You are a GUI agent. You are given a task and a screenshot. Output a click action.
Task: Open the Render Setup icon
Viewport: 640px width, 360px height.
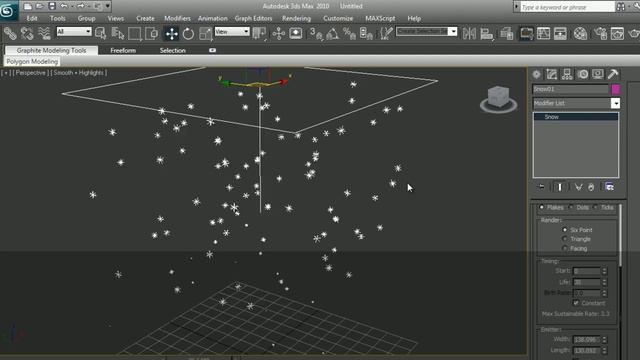[600, 33]
